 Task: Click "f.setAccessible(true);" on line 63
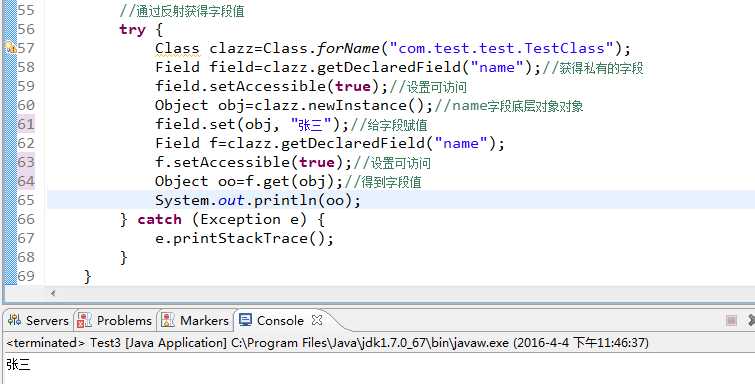(x=253, y=162)
